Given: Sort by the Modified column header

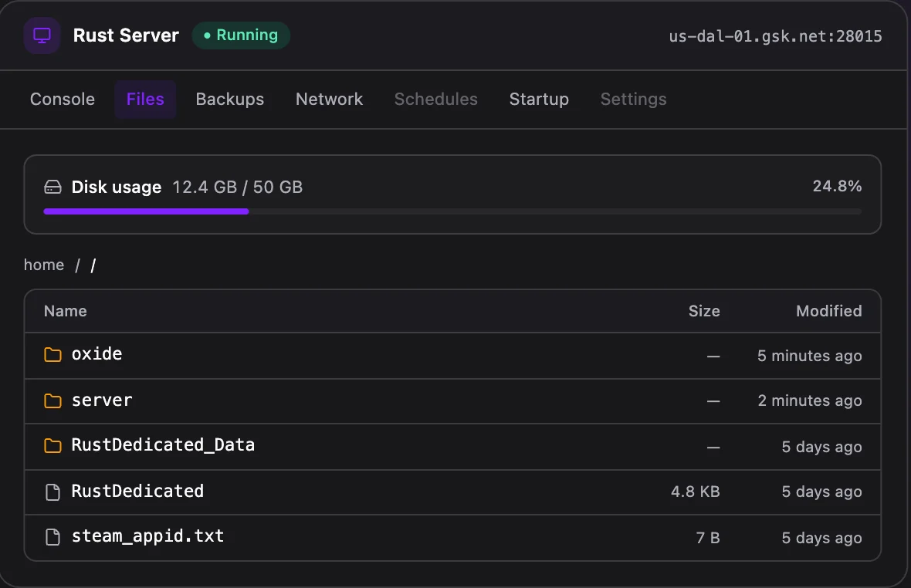Looking at the screenshot, I should click(x=829, y=311).
